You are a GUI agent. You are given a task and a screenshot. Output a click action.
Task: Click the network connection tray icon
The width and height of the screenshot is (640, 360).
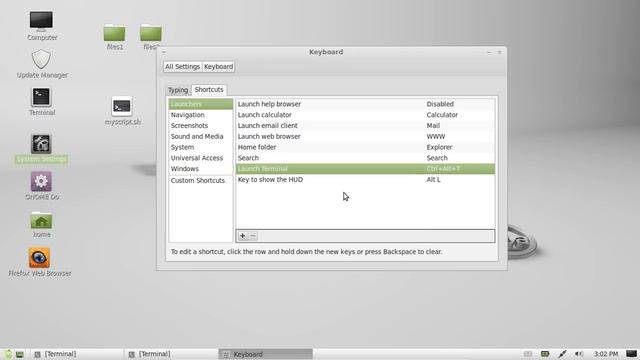562,354
